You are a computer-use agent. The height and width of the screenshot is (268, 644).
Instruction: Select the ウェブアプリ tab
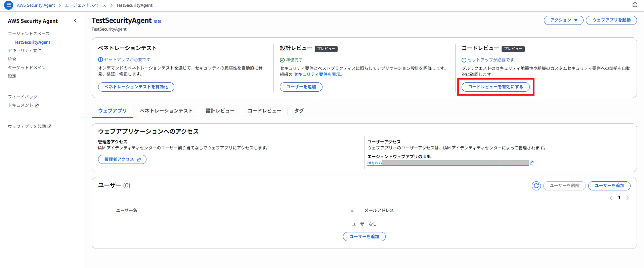pos(113,111)
